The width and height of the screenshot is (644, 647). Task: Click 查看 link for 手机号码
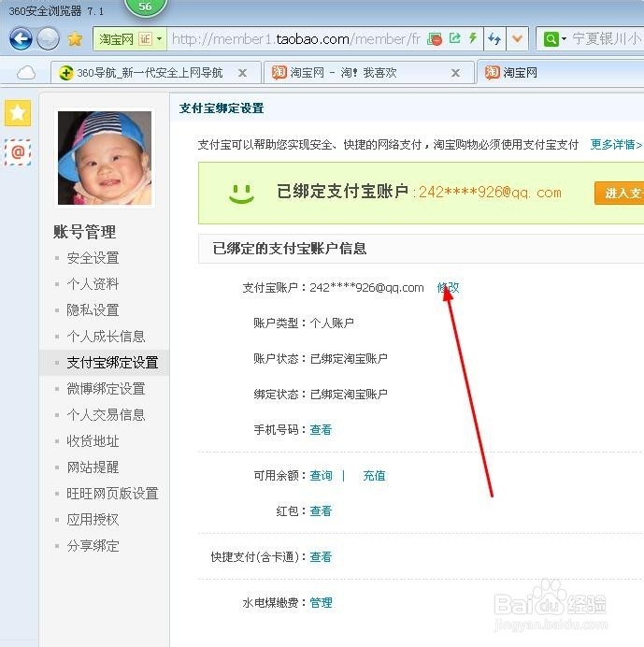[x=321, y=429]
